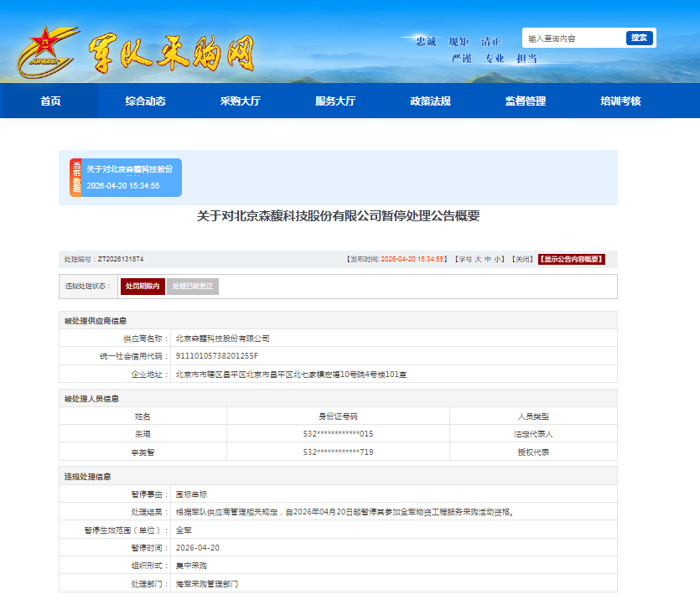This screenshot has height=605, width=700.
Task: Select the grey 处理已被更正 status tab
Action: tap(193, 287)
